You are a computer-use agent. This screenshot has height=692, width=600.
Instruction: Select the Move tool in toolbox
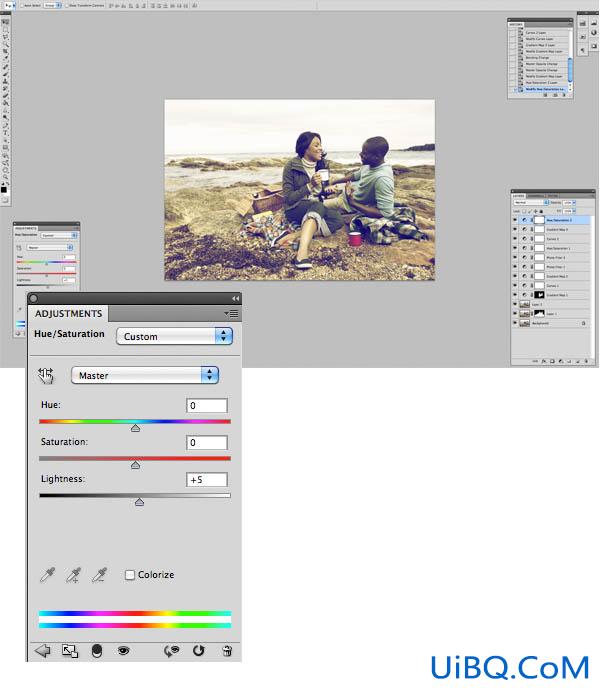(5, 22)
